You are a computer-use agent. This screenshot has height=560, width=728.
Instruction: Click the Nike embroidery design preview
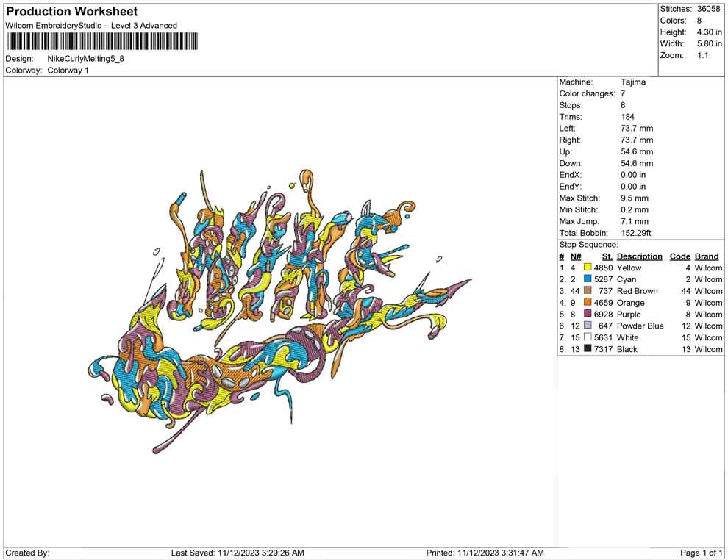[x=280, y=312]
